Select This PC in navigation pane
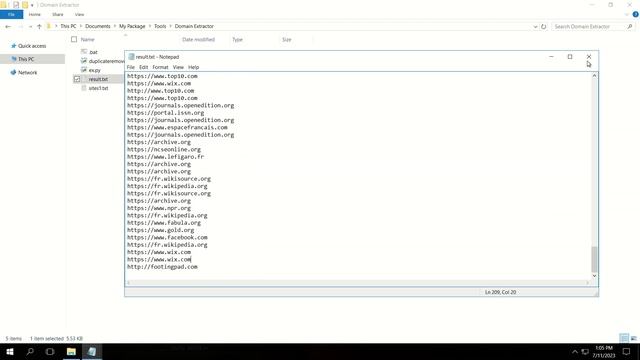Screen dimensions: 640x360 (x=26, y=59)
